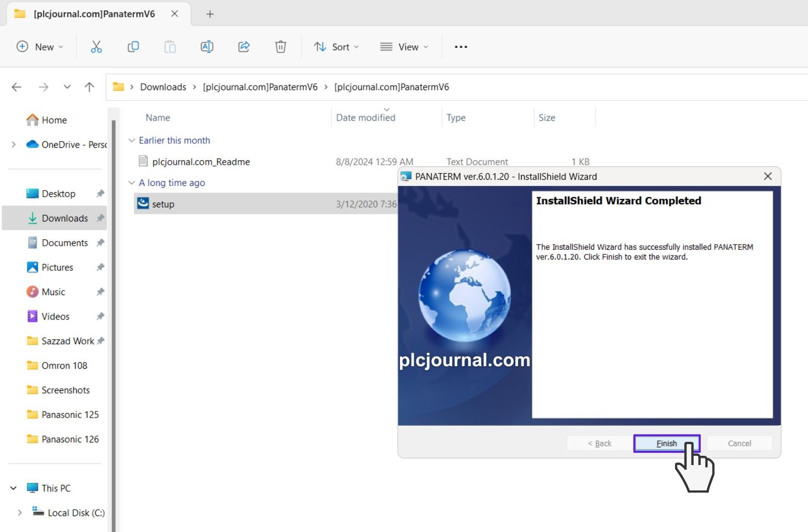Go forward with the right arrow
The height and width of the screenshot is (532, 808).
pos(44,87)
